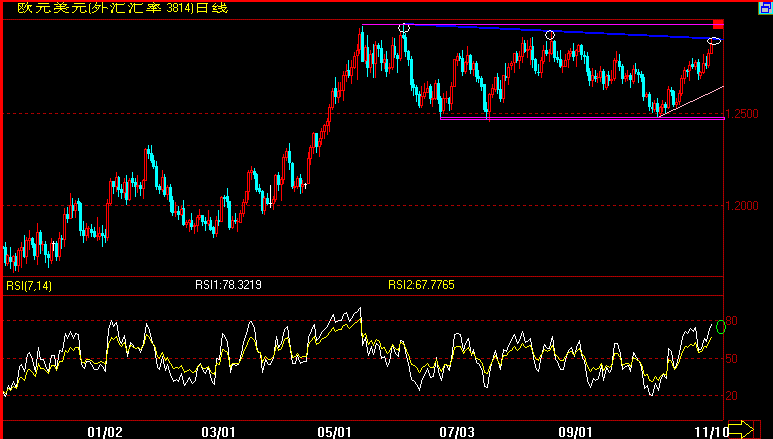Click the restore window icon at top right

pyautogui.click(x=766, y=7)
